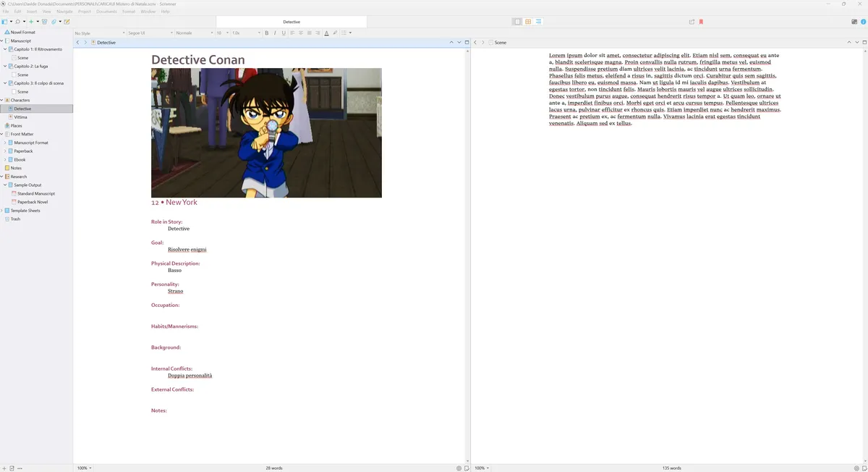This screenshot has width=868, height=472.
Task: Click the target icon in left editor footer
Action: pos(459,468)
